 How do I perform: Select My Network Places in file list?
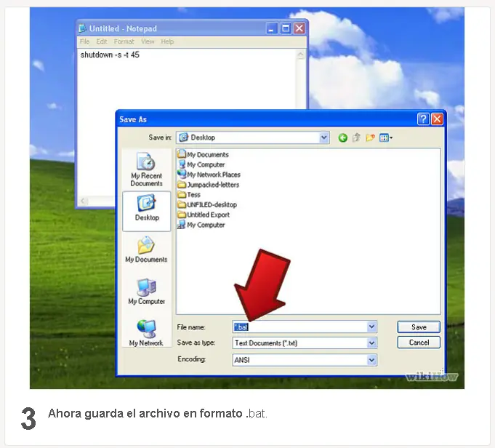pos(209,175)
